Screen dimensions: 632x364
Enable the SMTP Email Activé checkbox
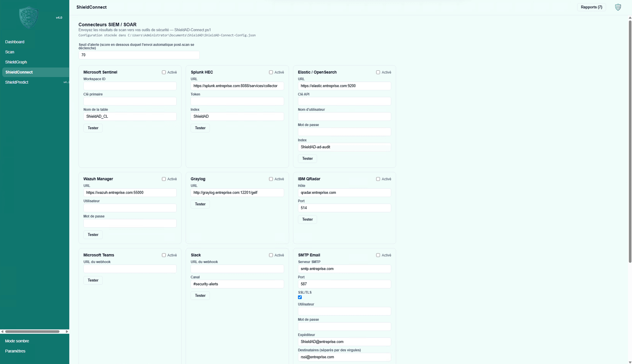coord(378,255)
